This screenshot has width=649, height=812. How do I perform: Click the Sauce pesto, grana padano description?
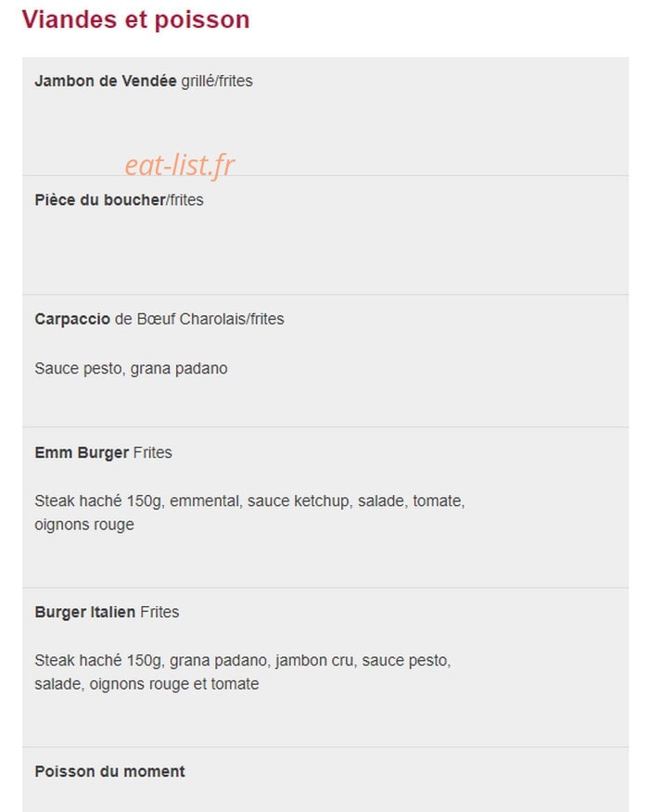(131, 368)
